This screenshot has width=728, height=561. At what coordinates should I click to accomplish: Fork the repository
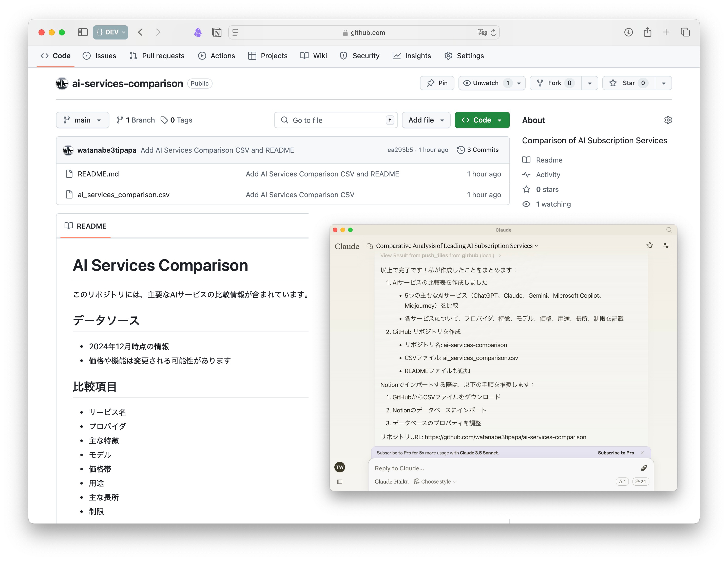tap(556, 83)
